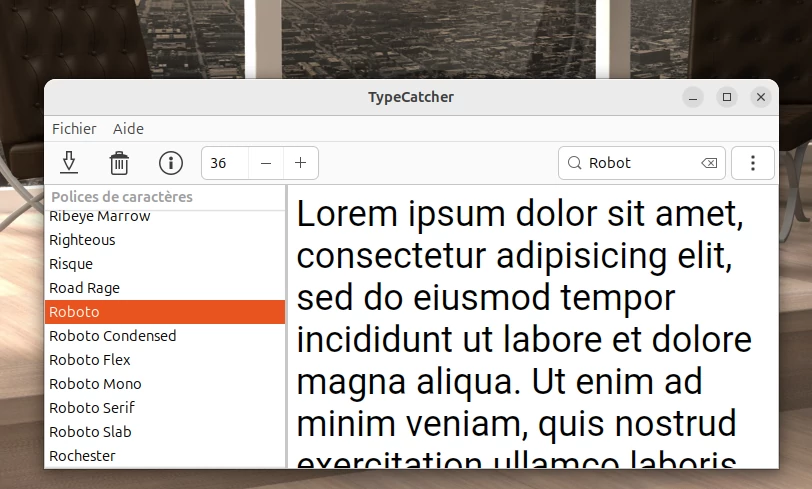Click the font size field showing 36
The width and height of the screenshot is (812, 489).
pyautogui.click(x=225, y=163)
